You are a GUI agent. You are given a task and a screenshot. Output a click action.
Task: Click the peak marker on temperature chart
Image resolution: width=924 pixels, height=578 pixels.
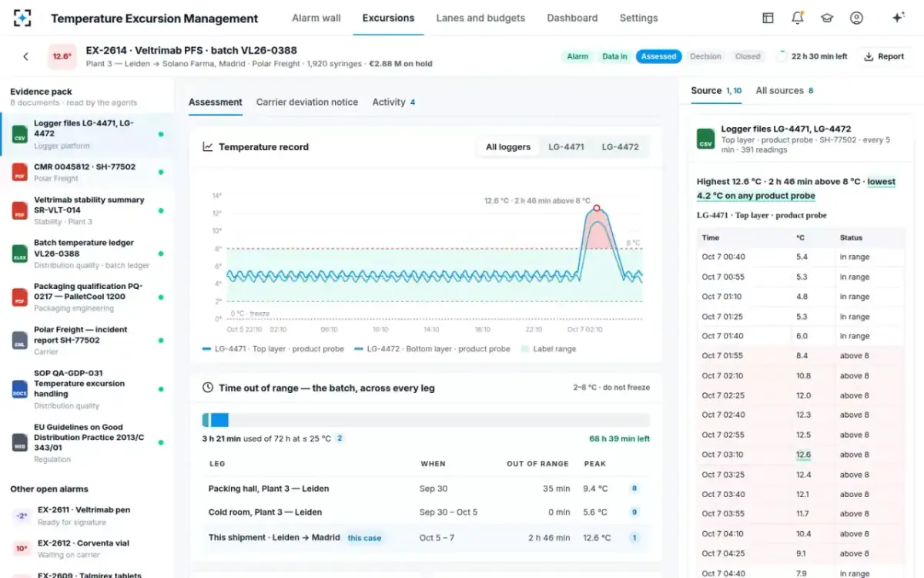[x=596, y=208]
